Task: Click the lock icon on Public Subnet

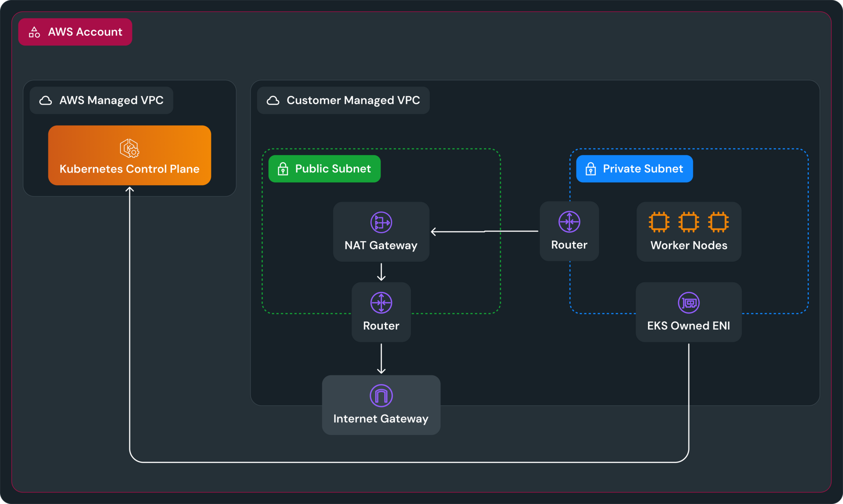Action: coord(283,169)
